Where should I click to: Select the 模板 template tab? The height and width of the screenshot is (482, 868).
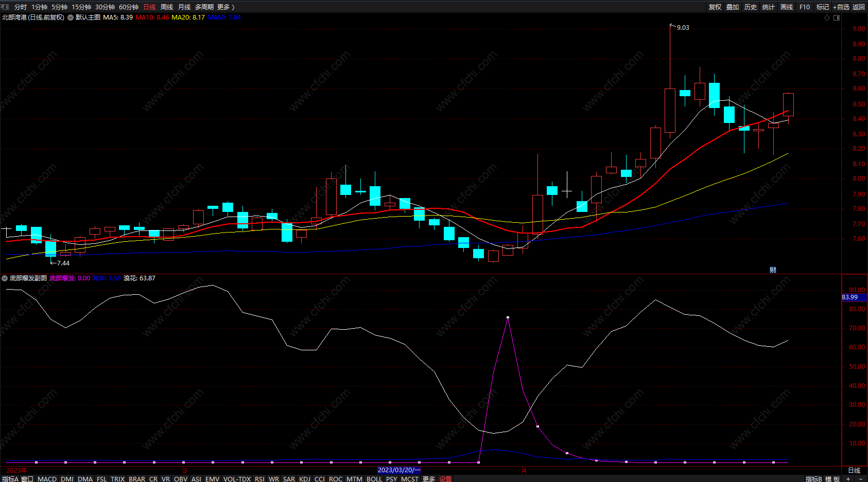click(832, 479)
